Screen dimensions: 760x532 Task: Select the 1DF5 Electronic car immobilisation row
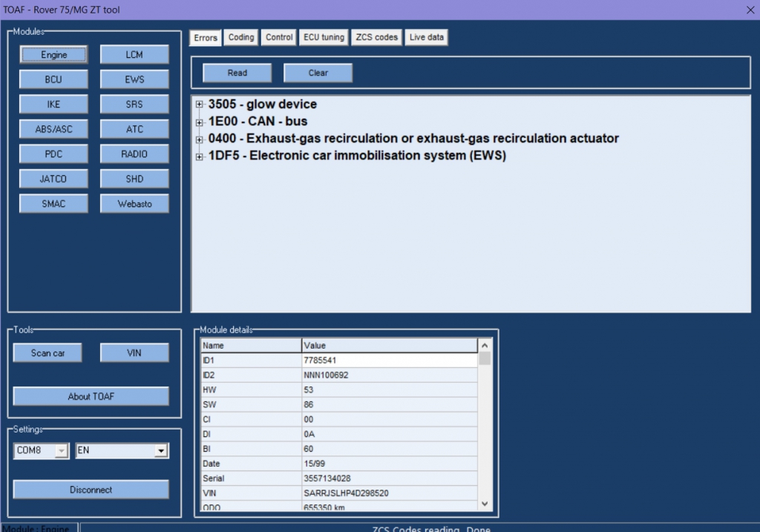(357, 156)
